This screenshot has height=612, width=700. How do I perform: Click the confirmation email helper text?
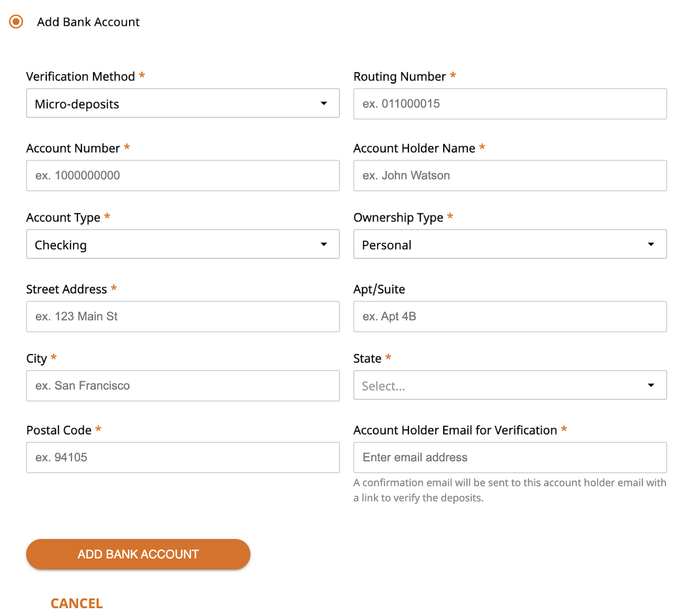(510, 490)
